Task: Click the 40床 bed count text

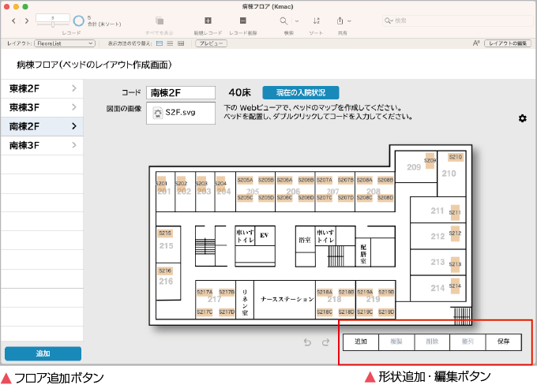Action: (240, 93)
